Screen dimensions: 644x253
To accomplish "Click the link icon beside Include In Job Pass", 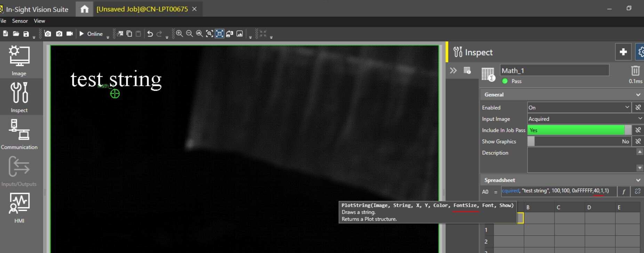I will (638, 130).
